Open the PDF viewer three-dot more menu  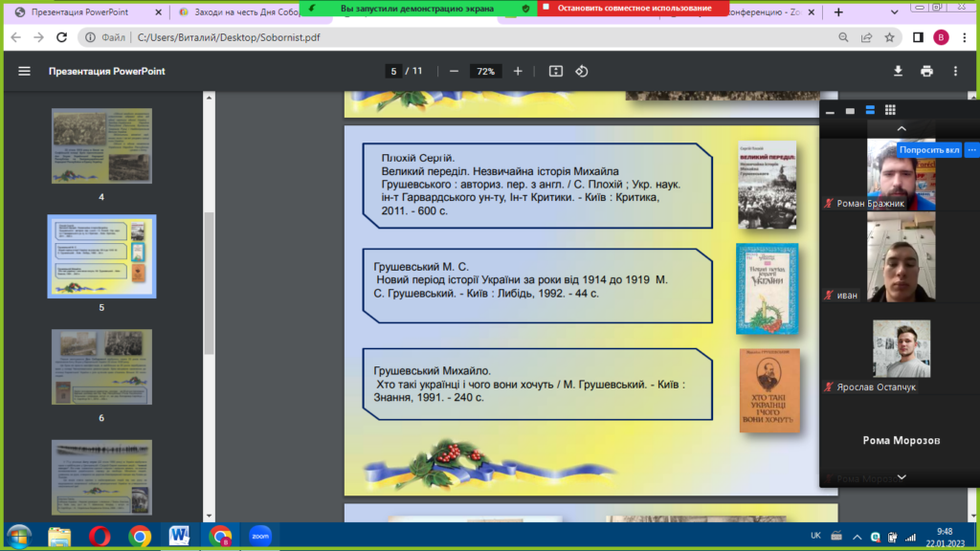[954, 72]
